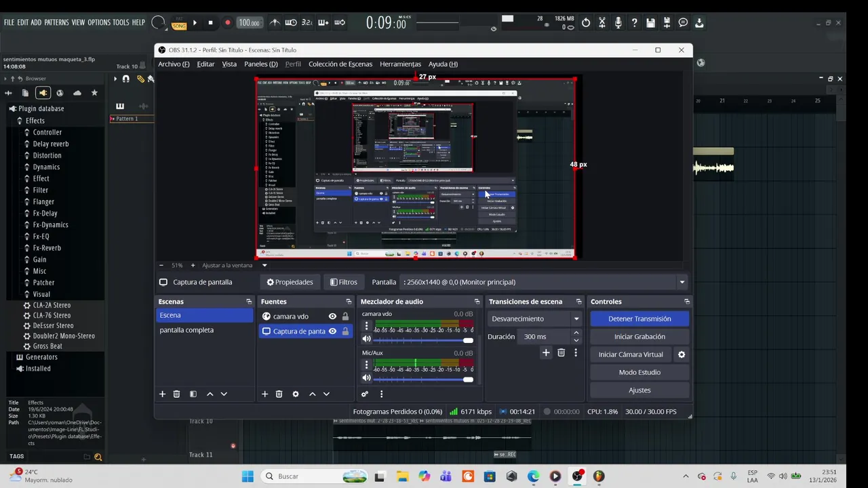Image resolution: width=868 pixels, height=488 pixels.
Task: Click the microphone icon in FL Studio toolbar
Action: (x=618, y=22)
